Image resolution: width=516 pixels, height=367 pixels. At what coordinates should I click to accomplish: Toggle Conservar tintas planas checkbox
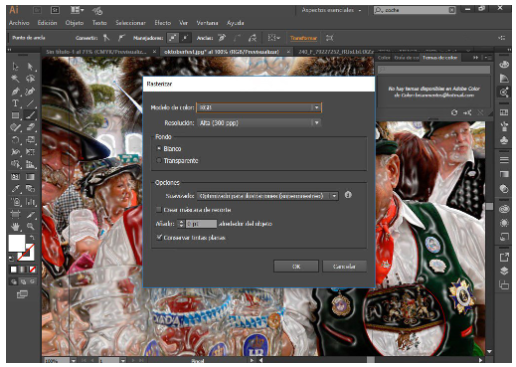[159, 237]
